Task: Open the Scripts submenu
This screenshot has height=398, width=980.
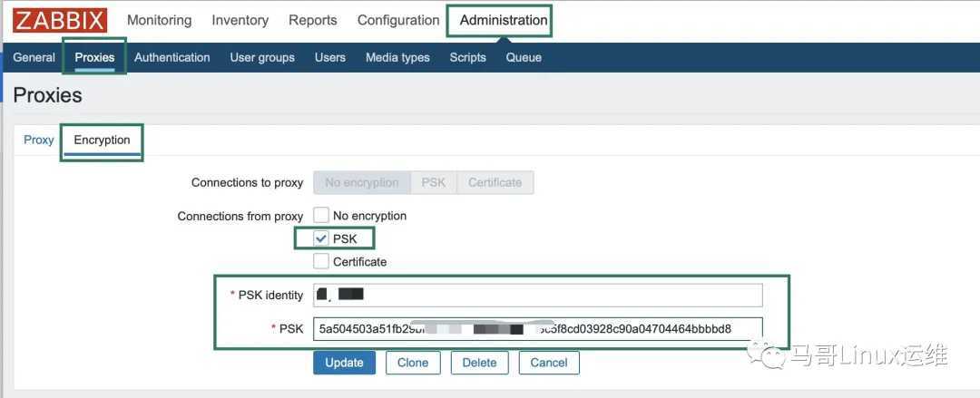Action: coord(467,57)
